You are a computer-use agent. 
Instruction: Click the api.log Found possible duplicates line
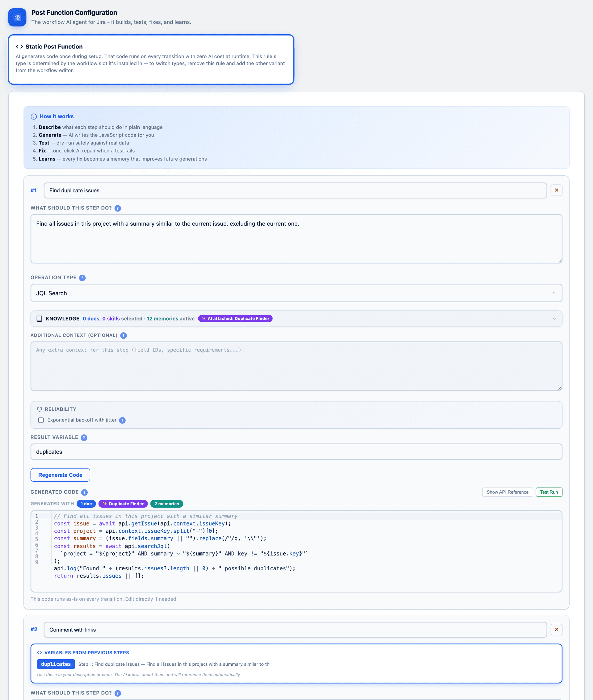[175, 568]
